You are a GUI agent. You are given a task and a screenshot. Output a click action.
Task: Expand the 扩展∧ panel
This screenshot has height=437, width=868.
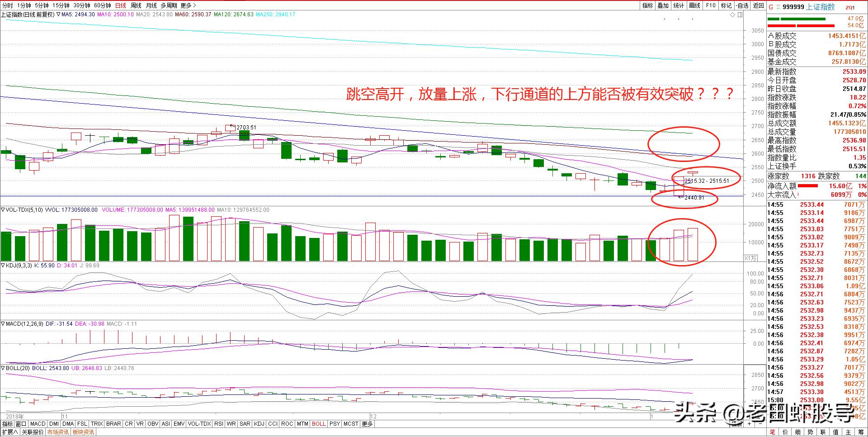9,432
